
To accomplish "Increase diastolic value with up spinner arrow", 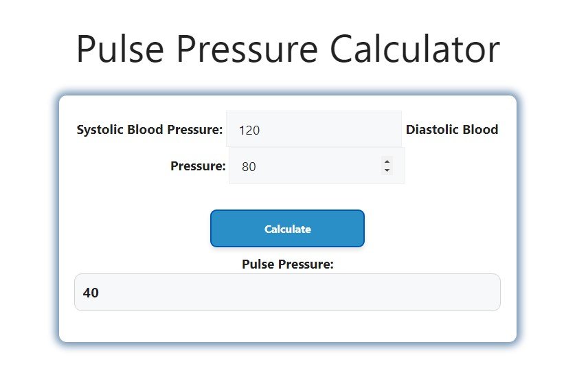I will [387, 161].
